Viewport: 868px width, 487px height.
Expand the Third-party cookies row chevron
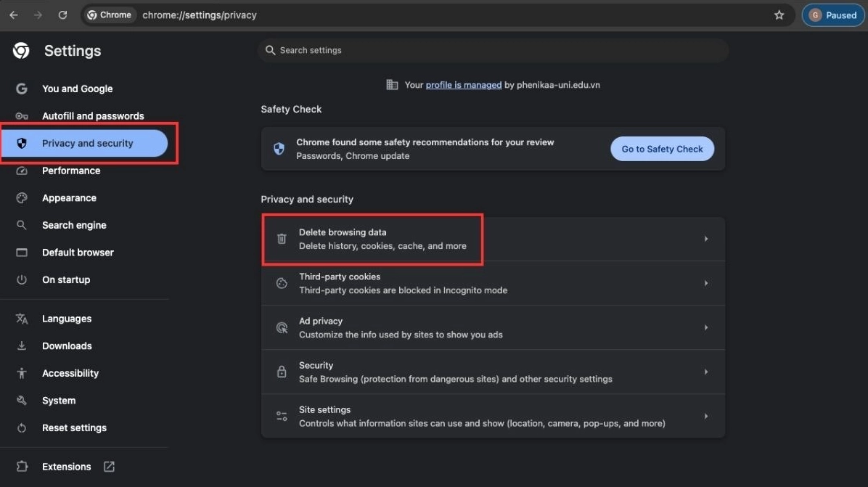click(705, 283)
